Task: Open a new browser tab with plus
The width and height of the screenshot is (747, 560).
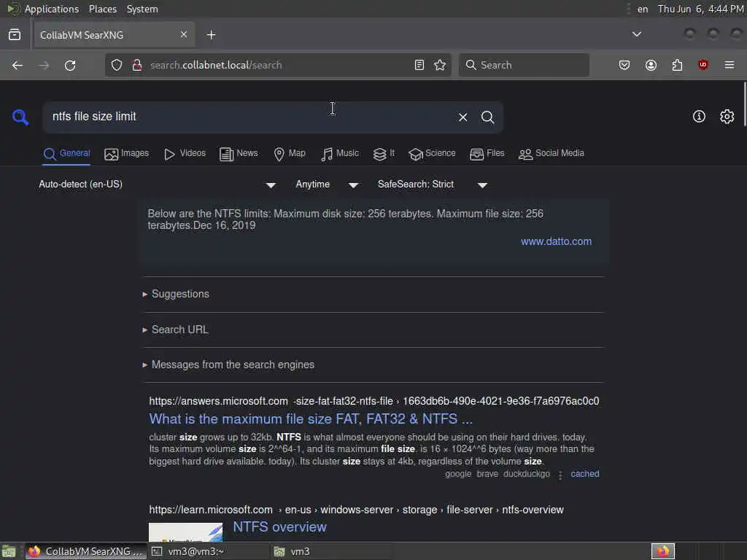Action: coord(211,35)
